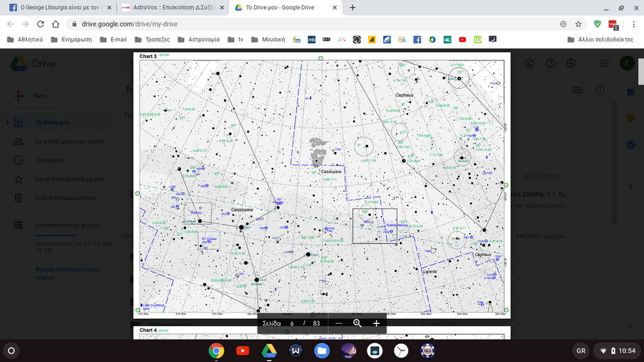Open the green shield extension
Viewport: 644px width, 362px height.
(598, 24)
